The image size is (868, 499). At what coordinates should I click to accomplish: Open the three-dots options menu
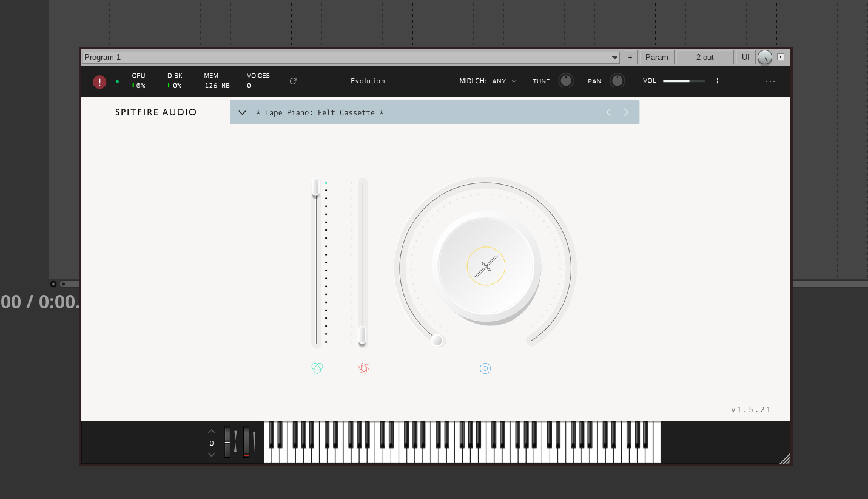(x=770, y=81)
